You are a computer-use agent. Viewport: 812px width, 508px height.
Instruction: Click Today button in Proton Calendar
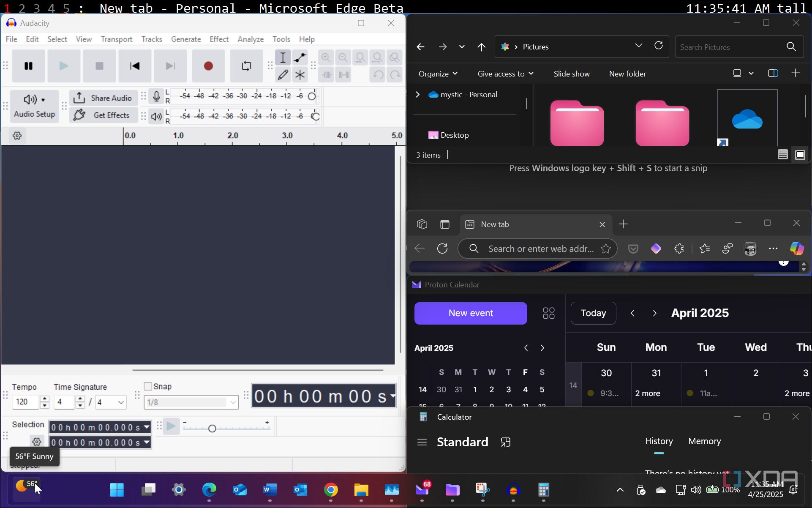pos(593,313)
